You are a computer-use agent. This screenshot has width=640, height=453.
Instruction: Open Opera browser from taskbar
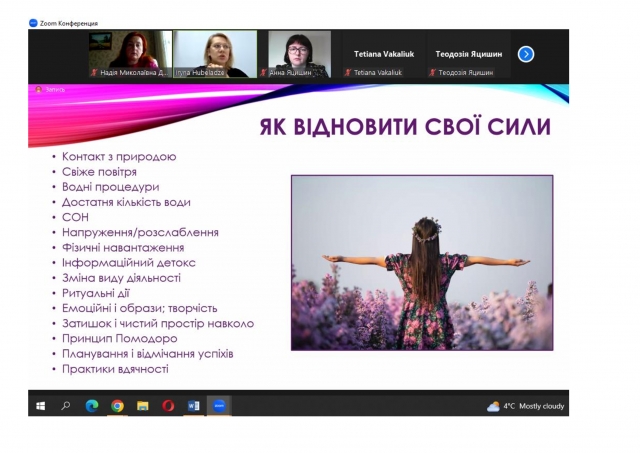pyautogui.click(x=168, y=406)
